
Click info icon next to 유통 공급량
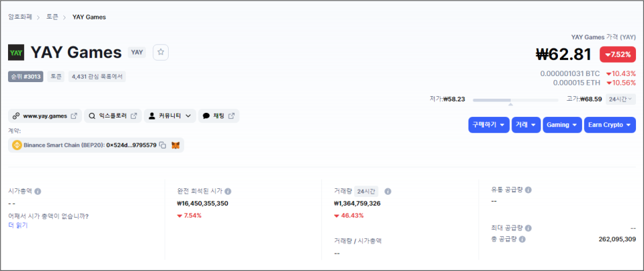pos(529,190)
